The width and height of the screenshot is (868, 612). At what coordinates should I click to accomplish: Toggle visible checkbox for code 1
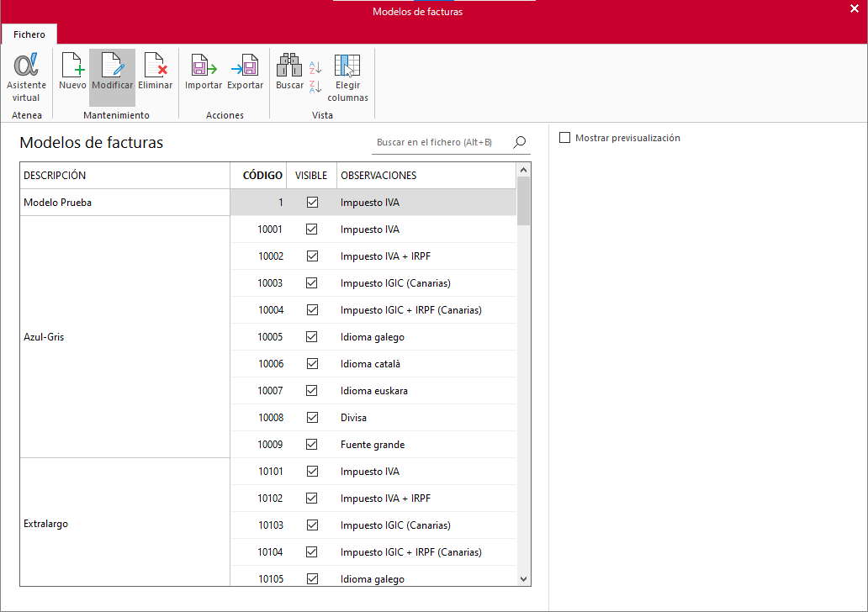point(312,202)
